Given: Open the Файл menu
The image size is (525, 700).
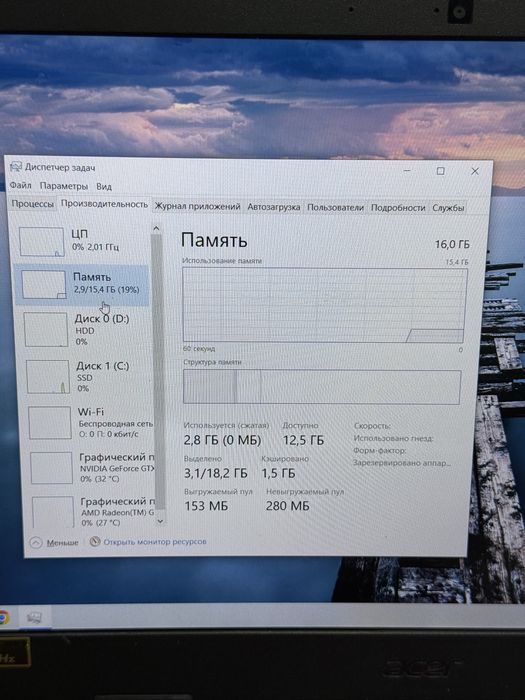Looking at the screenshot, I should [21, 185].
